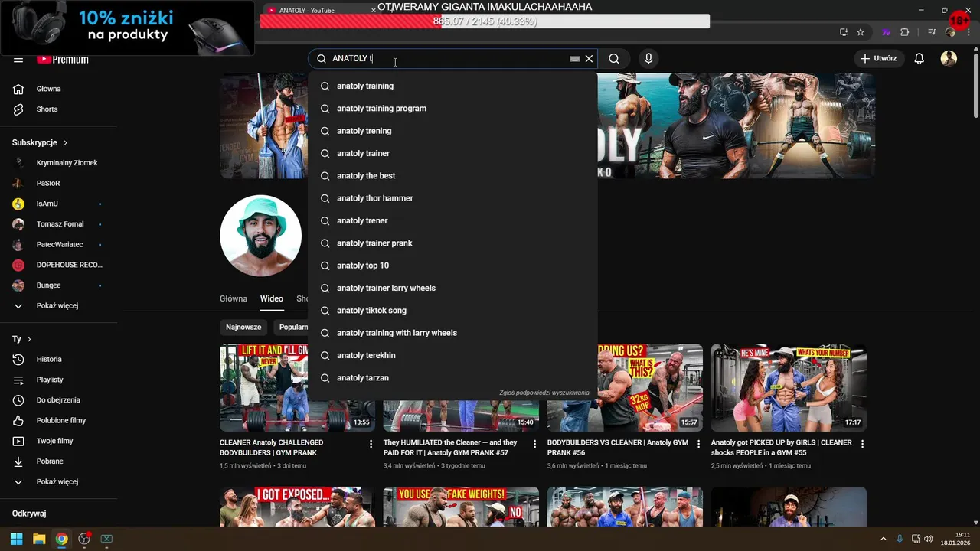Select suggestion 'anatoly tiktok song'

click(452, 311)
